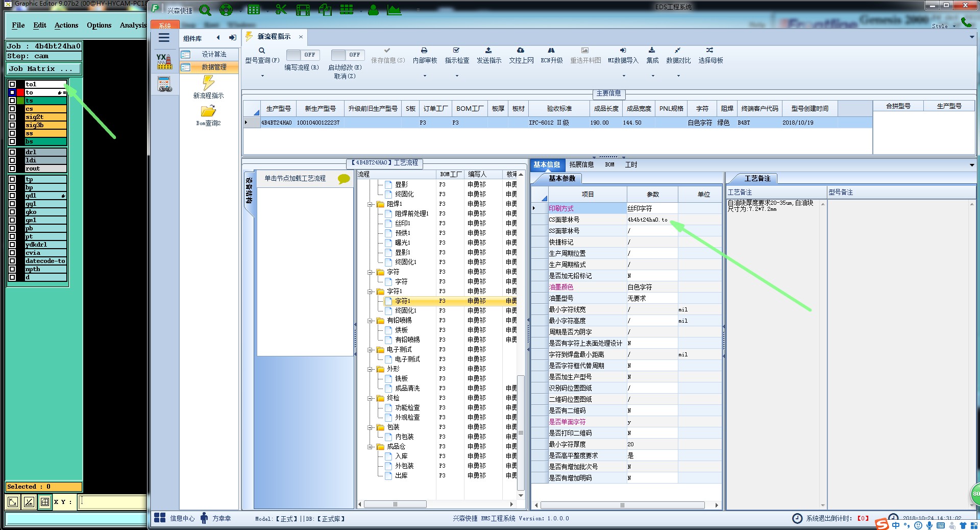Collapse the 成品仓 tree node
Image resolution: width=980 pixels, height=530 pixels.
[x=371, y=446]
